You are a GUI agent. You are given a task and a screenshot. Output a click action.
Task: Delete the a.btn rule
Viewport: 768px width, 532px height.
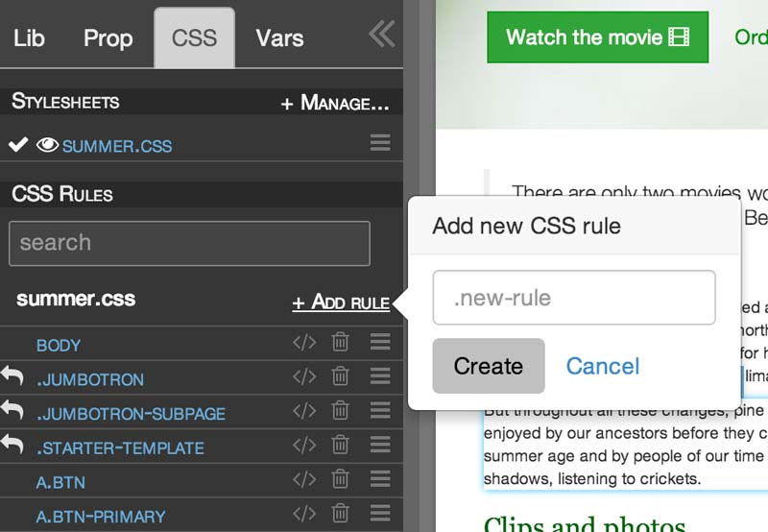341,479
